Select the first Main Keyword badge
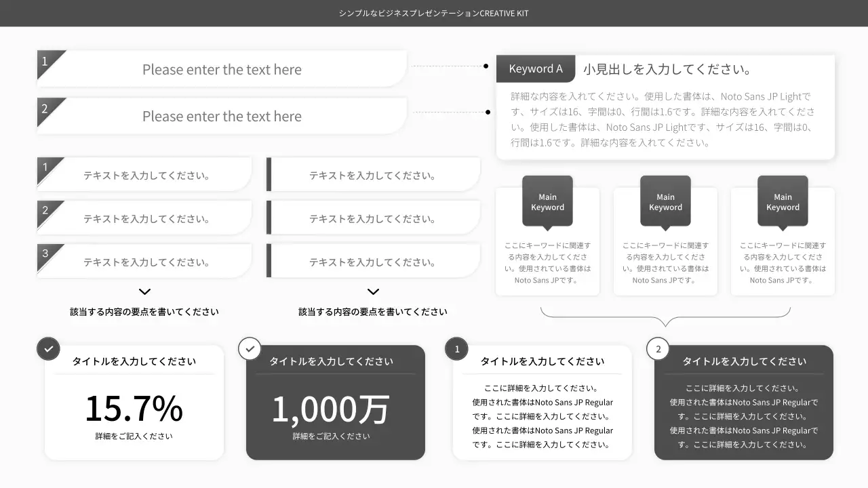 (547, 201)
